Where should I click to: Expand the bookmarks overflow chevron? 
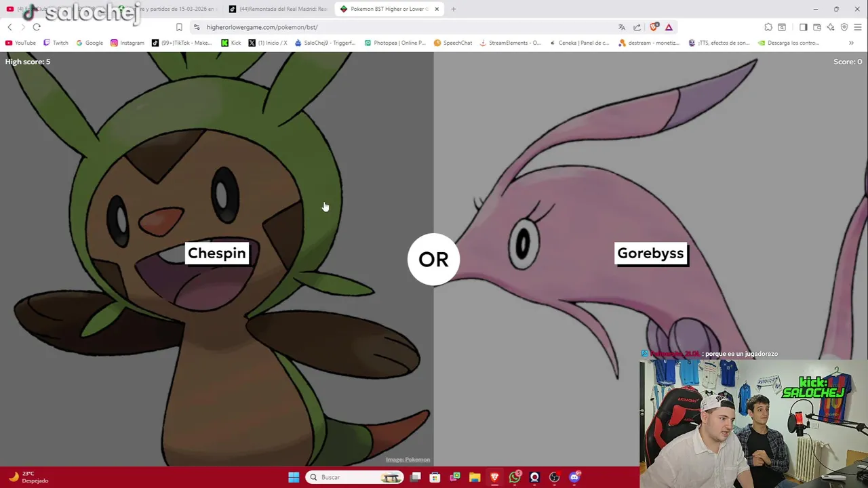(851, 43)
